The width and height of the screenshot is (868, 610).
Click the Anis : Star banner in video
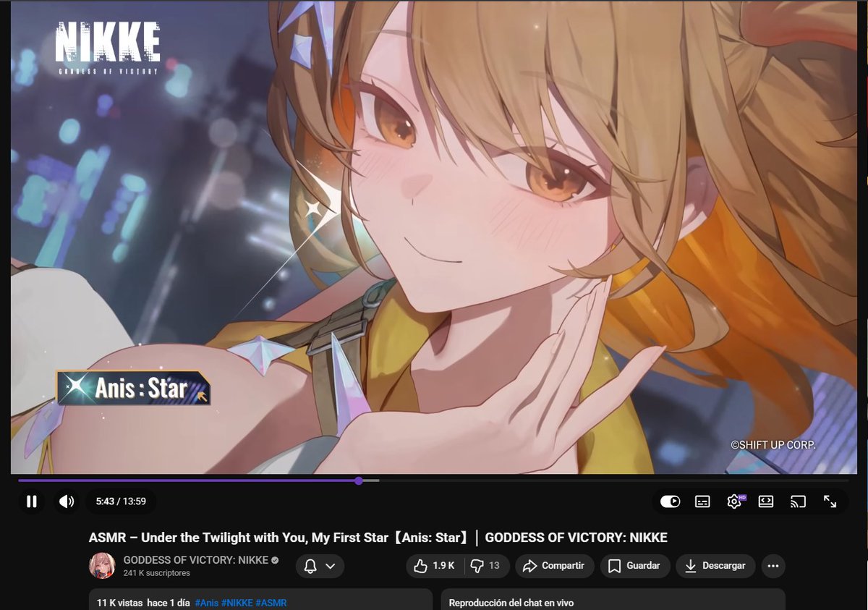[134, 388]
